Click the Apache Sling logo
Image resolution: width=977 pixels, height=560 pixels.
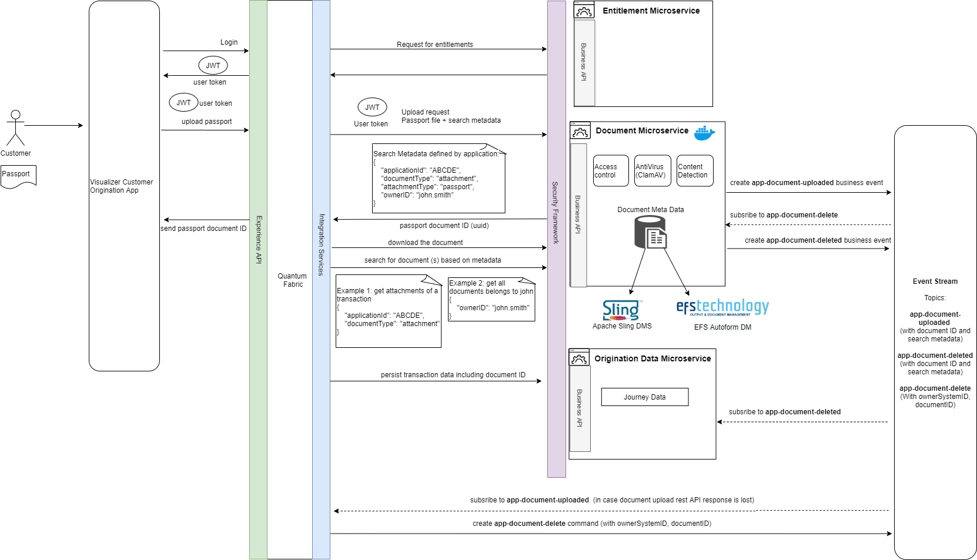[621, 310]
